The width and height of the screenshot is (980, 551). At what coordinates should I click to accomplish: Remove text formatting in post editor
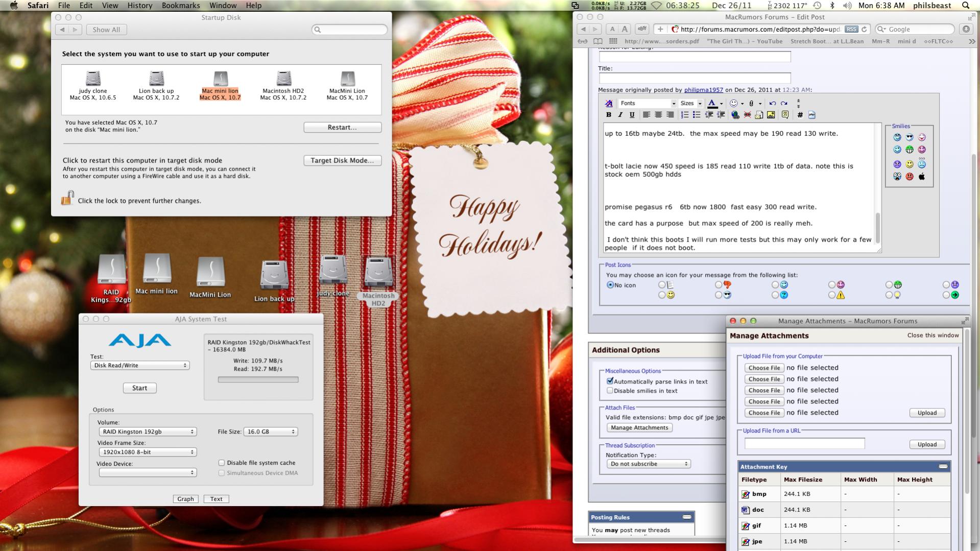pyautogui.click(x=608, y=103)
